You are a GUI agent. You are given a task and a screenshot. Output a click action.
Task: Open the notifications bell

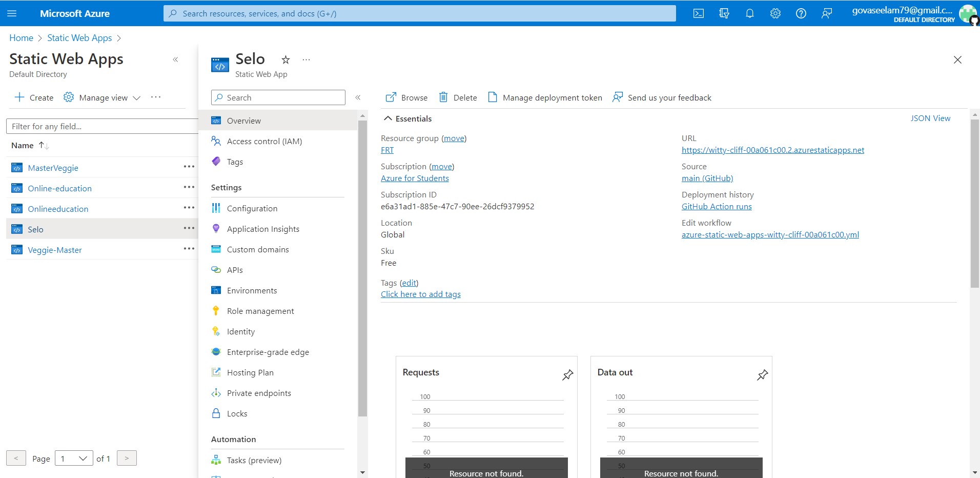tap(750, 13)
